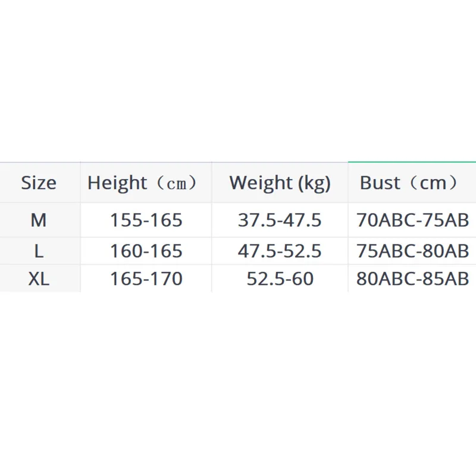Select the L size cell
476x476 pixels.
pos(39,250)
